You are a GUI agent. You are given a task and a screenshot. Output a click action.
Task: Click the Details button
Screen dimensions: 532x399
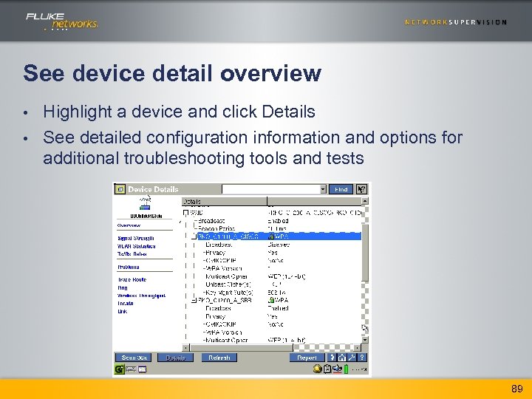coord(176,358)
